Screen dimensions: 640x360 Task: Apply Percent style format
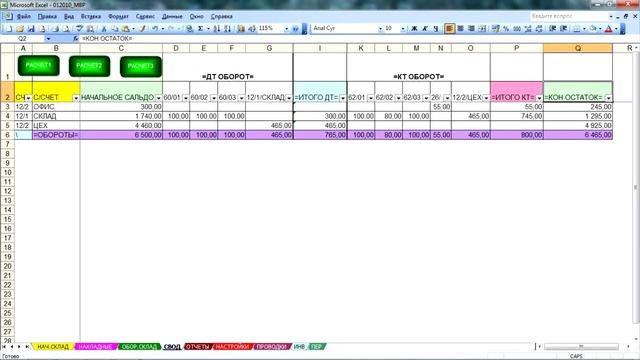506,29
